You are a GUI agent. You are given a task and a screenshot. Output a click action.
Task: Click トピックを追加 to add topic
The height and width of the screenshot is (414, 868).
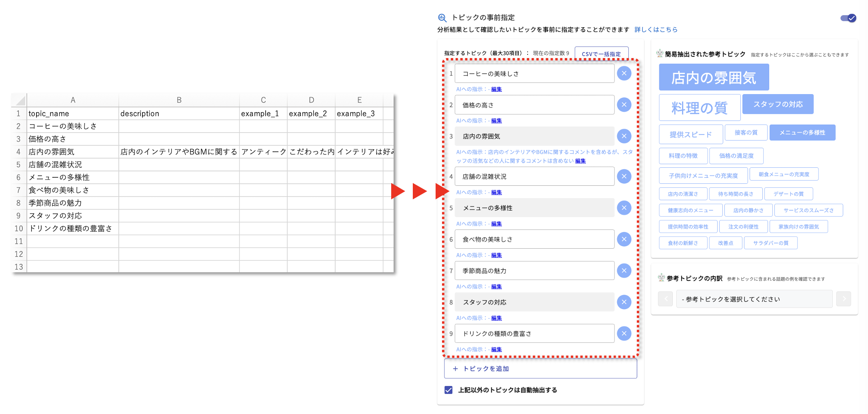click(x=540, y=369)
